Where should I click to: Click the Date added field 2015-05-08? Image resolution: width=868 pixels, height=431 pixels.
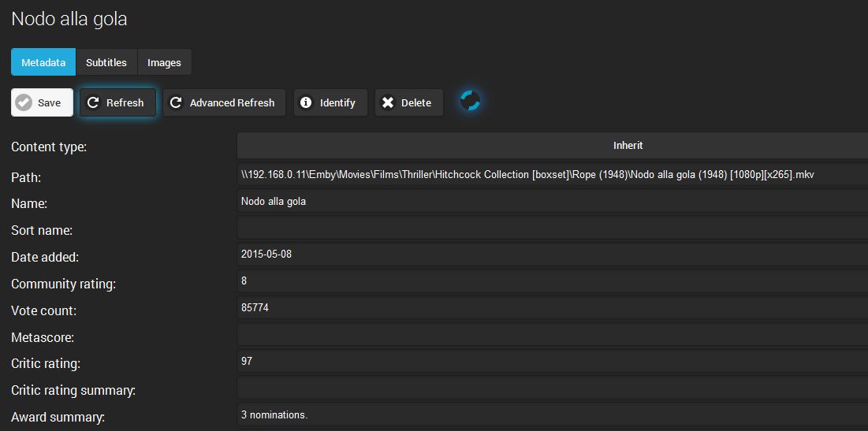553,255
